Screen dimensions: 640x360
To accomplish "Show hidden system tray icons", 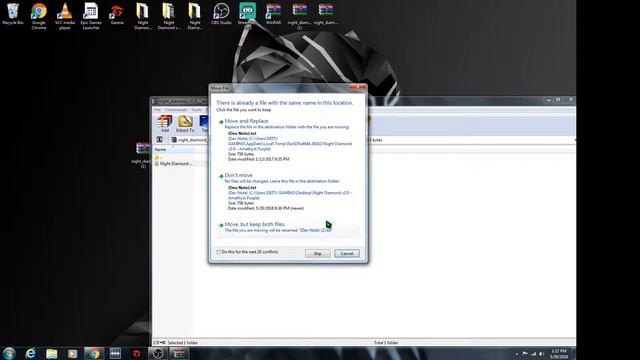I will point(516,354).
